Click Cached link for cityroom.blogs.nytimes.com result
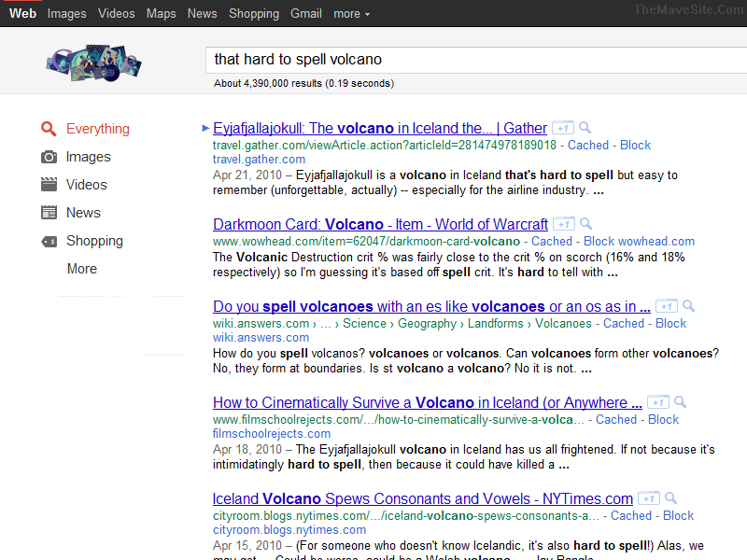The width and height of the screenshot is (747, 560). (631, 516)
